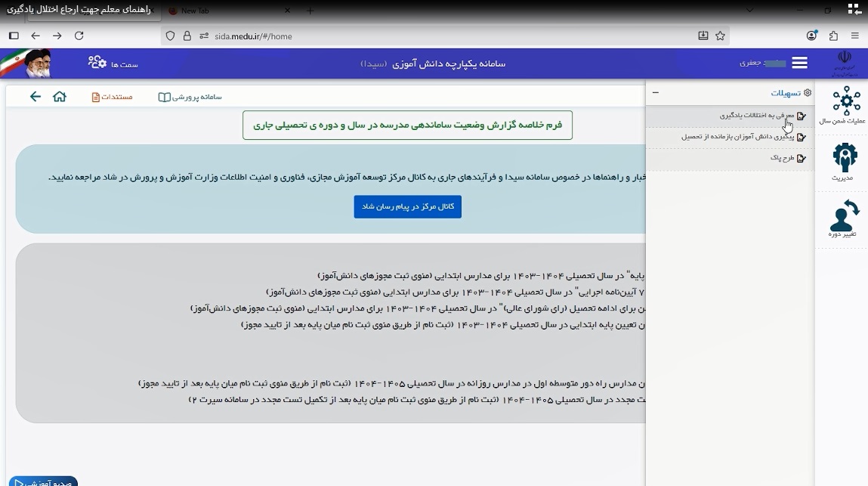The width and height of the screenshot is (868, 486).
Task: Click the سمت ها gears icon
Action: [x=97, y=63]
